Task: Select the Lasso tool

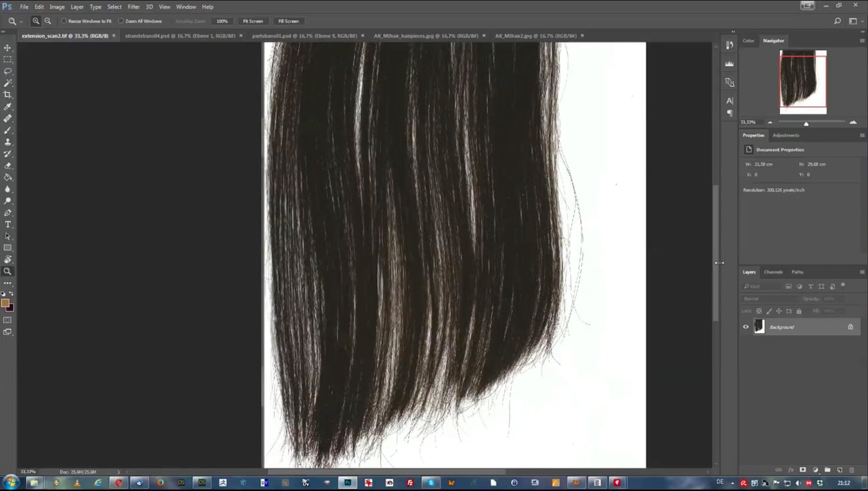Action: pos(8,71)
